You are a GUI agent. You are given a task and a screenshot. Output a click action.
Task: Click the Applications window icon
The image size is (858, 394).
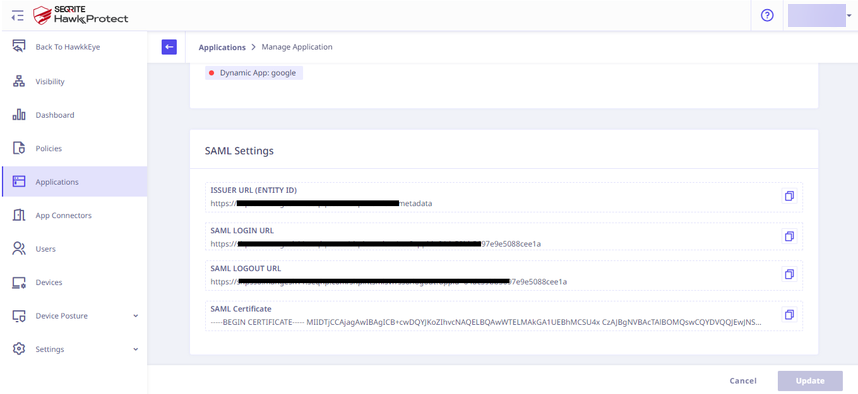[19, 182]
